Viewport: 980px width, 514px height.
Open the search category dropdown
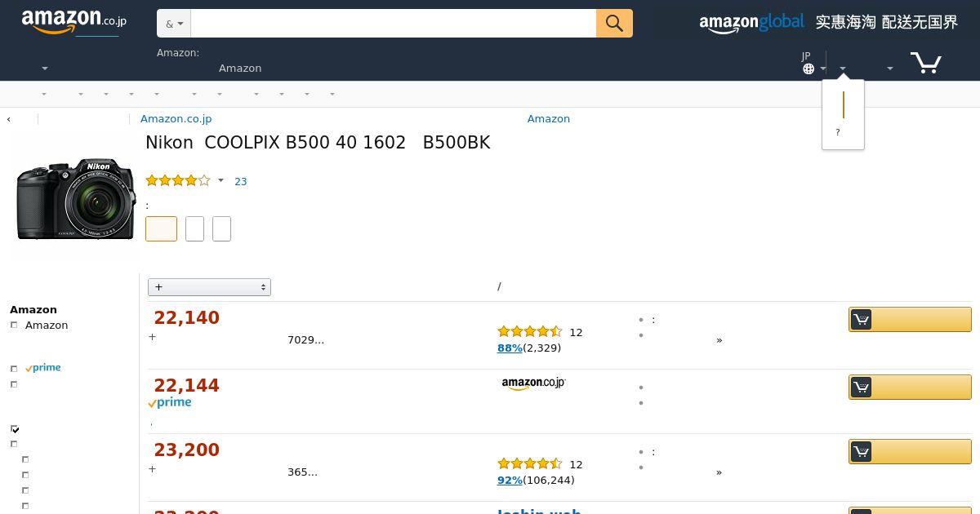tap(174, 24)
